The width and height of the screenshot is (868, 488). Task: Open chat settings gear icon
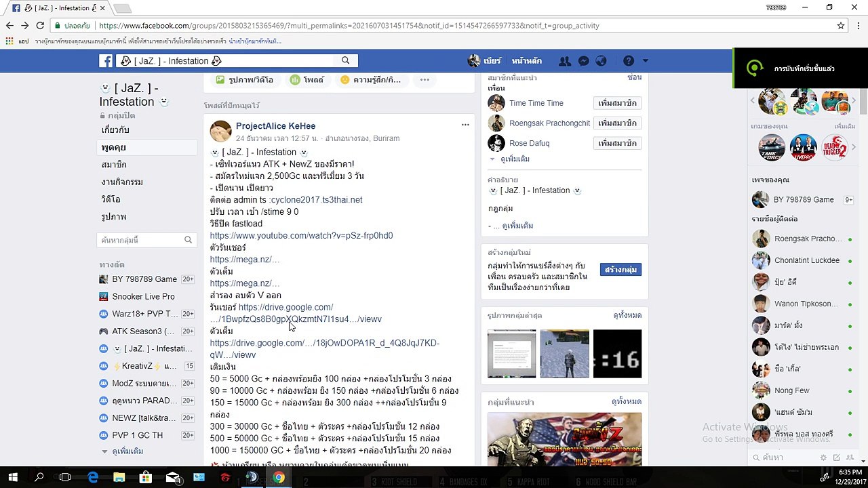(823, 457)
